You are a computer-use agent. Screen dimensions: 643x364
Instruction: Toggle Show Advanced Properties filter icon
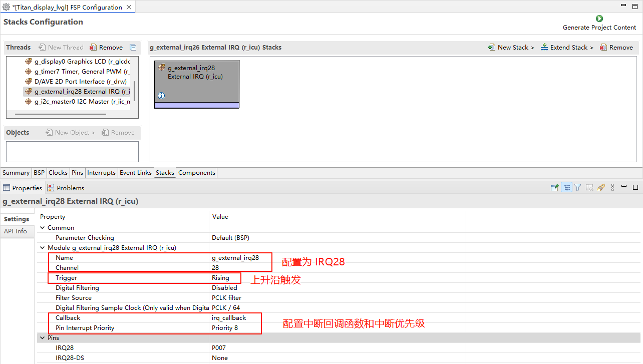pos(578,188)
